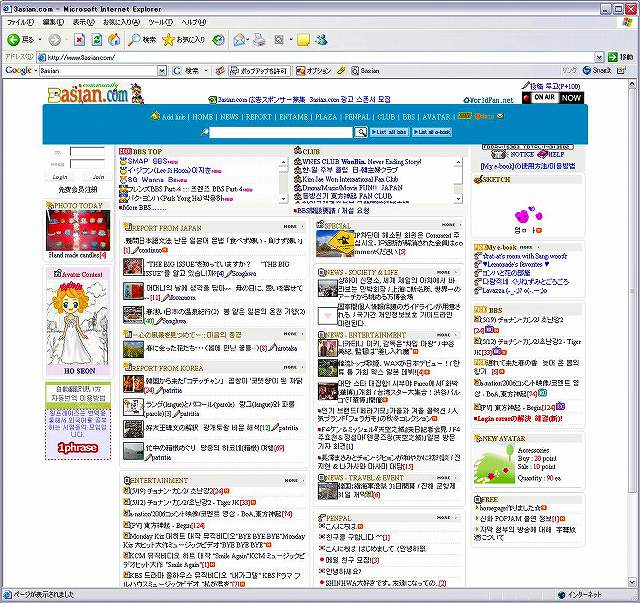
Task: Open the ヘルプ (Help) menu
Action: [x=194, y=22]
